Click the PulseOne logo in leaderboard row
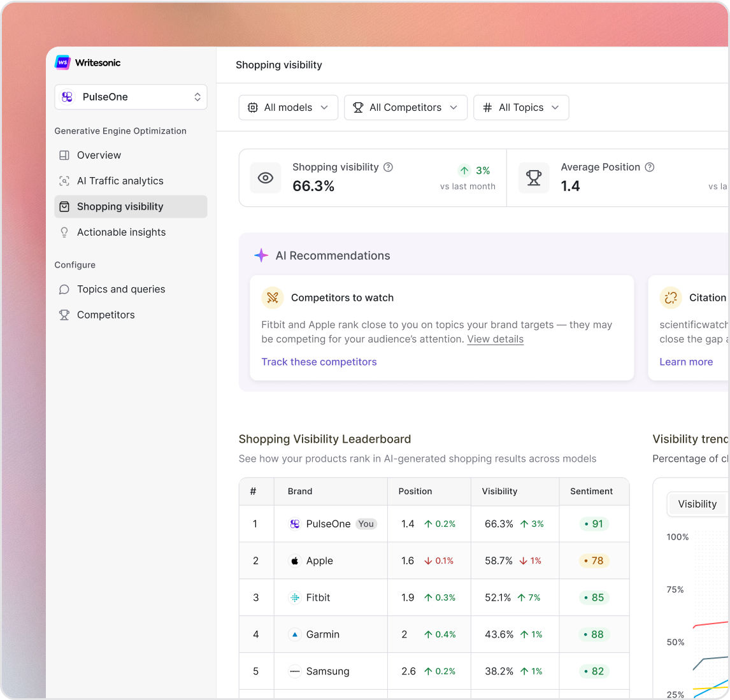Screen dimensions: 730x700 pyautogui.click(x=295, y=524)
